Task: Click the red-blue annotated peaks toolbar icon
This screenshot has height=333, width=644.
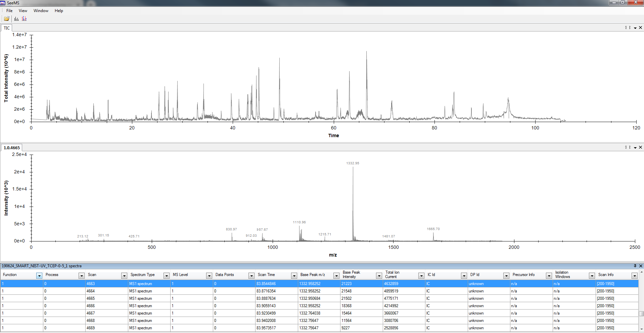Action: (24, 19)
